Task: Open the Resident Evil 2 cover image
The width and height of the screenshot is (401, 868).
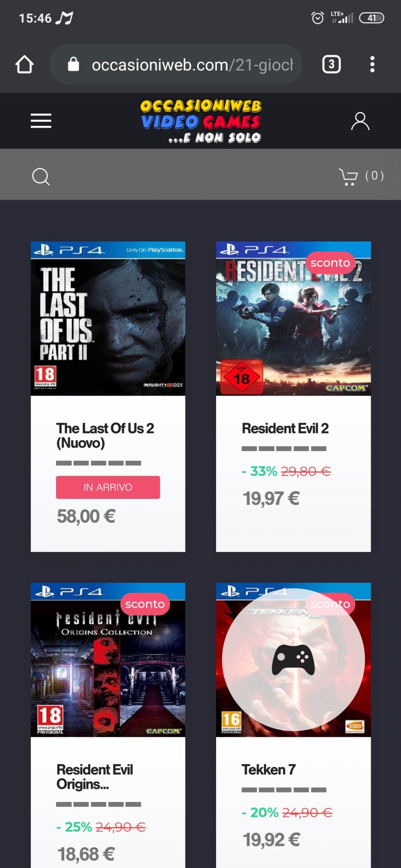Action: 293,319
